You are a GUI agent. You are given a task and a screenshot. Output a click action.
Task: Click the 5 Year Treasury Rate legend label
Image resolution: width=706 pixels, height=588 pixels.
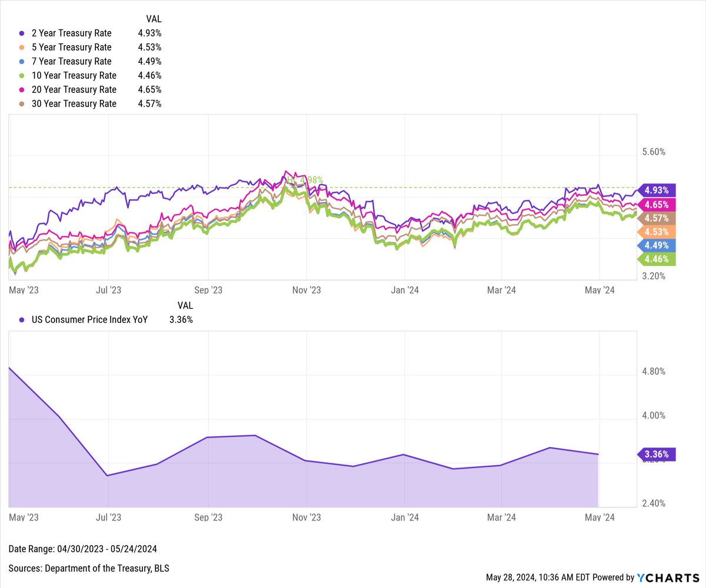point(71,47)
